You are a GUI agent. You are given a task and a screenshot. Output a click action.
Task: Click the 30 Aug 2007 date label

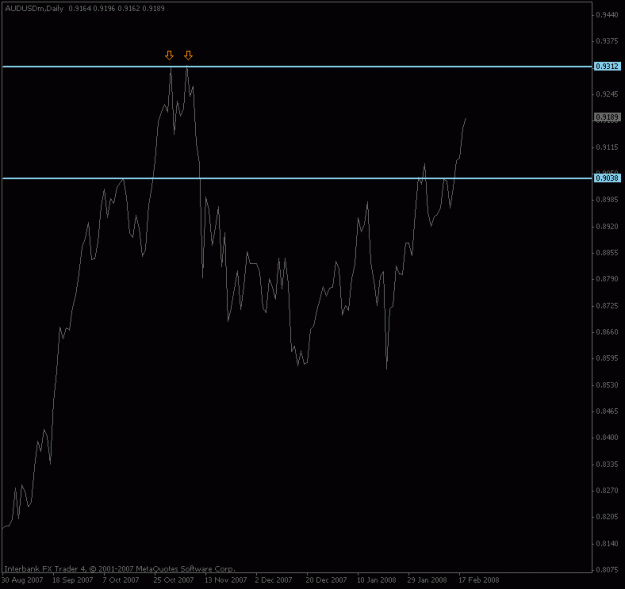pos(22,580)
